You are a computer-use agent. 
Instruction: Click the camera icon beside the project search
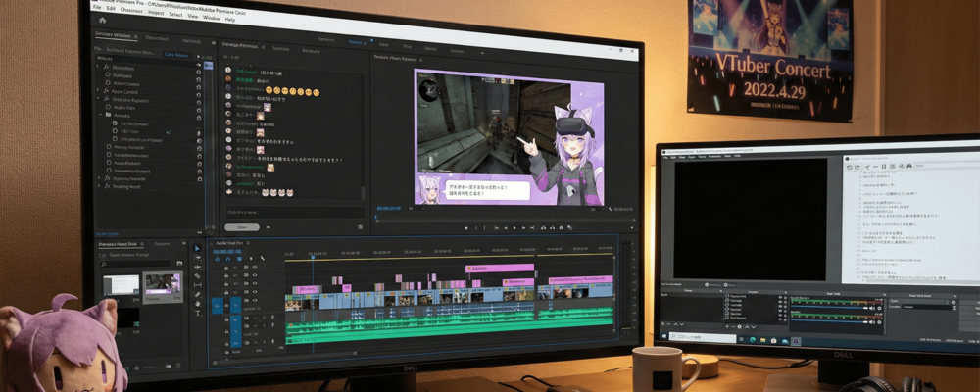click(x=179, y=264)
